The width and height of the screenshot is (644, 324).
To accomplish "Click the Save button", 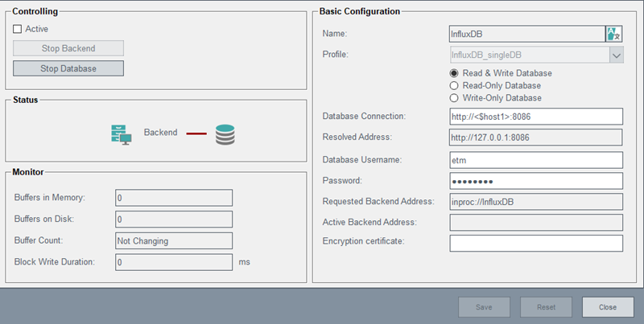I will [x=485, y=306].
